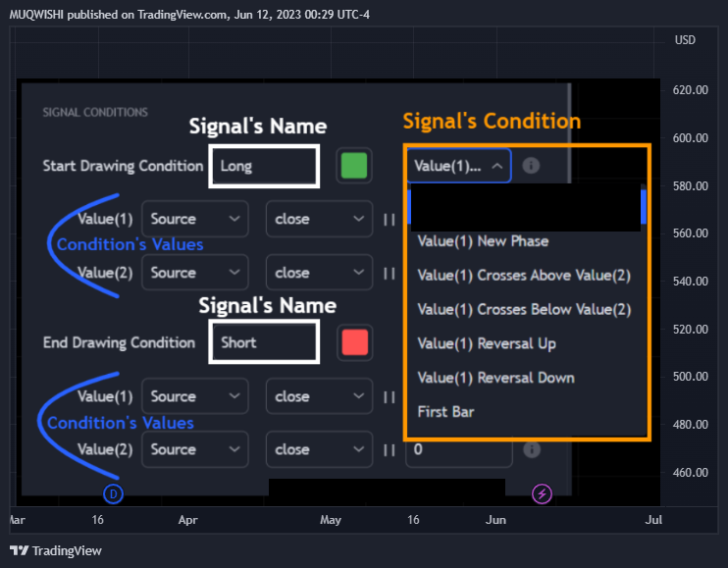Viewport: 728px width, 568px height.
Task: Click the USD currency label on price axis
Action: tap(685, 40)
